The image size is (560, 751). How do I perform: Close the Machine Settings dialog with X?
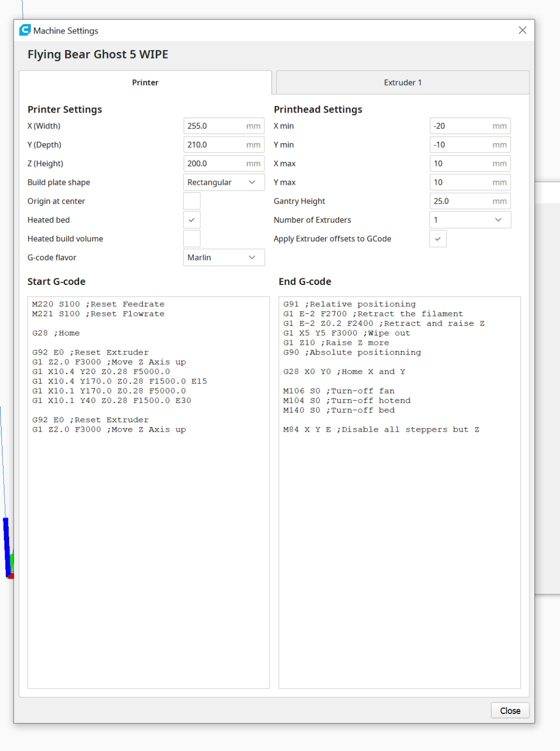522,31
